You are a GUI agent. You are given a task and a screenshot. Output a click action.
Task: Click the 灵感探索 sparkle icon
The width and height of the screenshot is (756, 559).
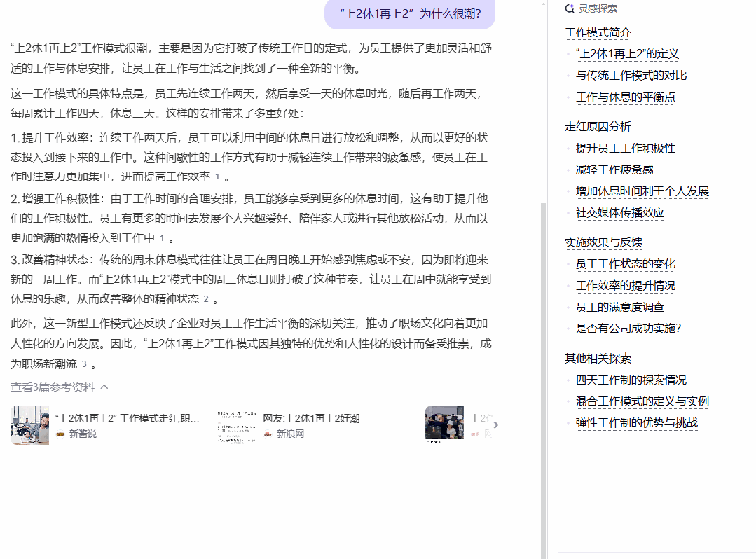click(x=570, y=8)
